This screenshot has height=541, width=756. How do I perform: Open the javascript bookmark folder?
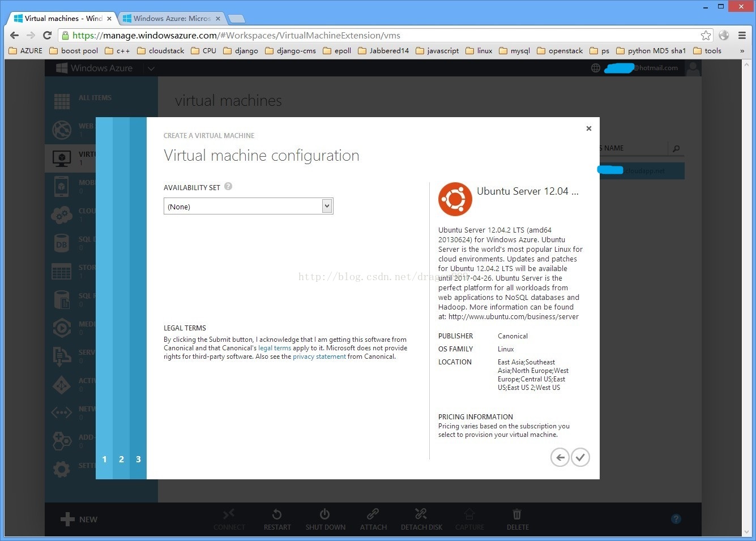pos(437,50)
